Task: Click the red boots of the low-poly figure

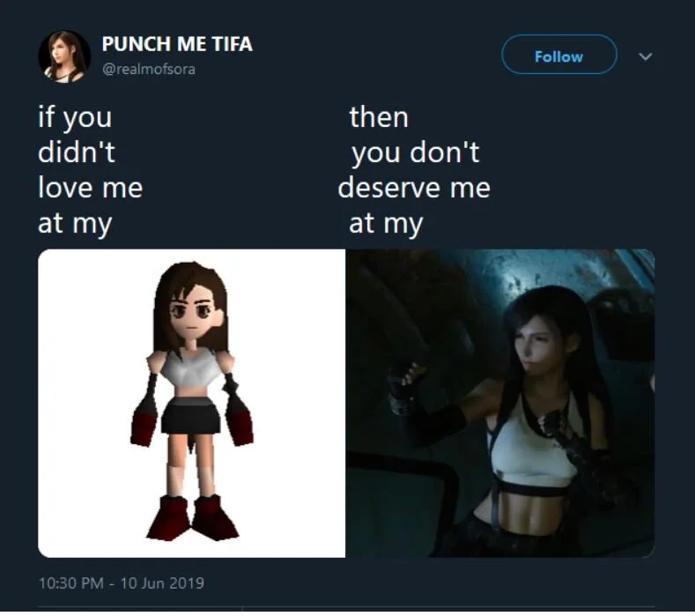Action: point(192,517)
